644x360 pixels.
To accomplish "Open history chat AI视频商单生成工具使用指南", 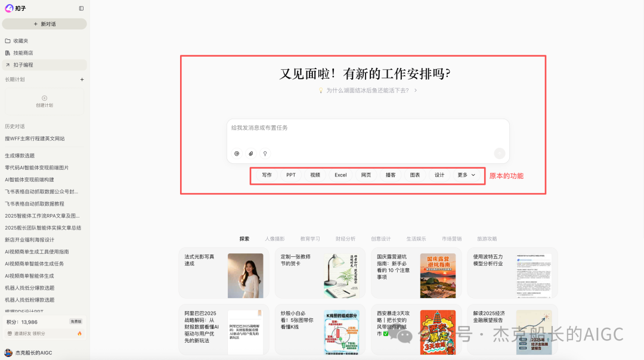I will coord(37,252).
